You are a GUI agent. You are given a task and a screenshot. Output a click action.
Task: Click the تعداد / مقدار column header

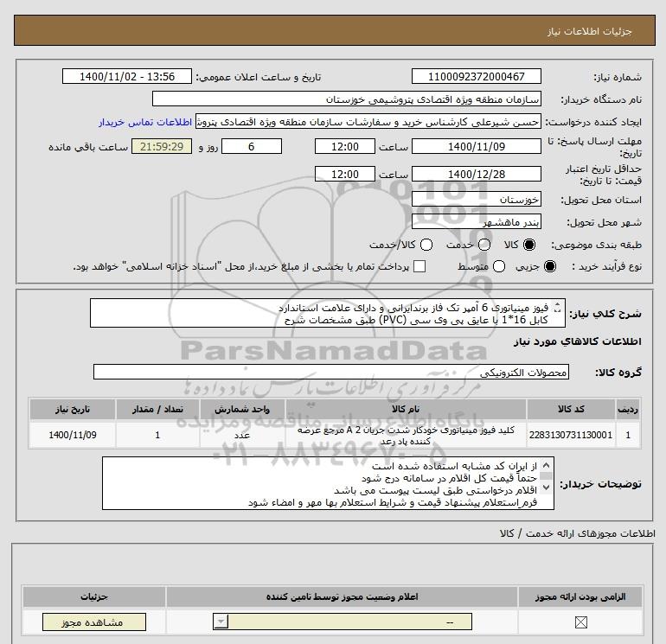(x=157, y=409)
